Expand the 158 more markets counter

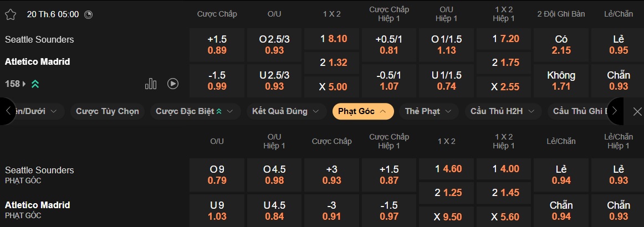click(x=15, y=84)
